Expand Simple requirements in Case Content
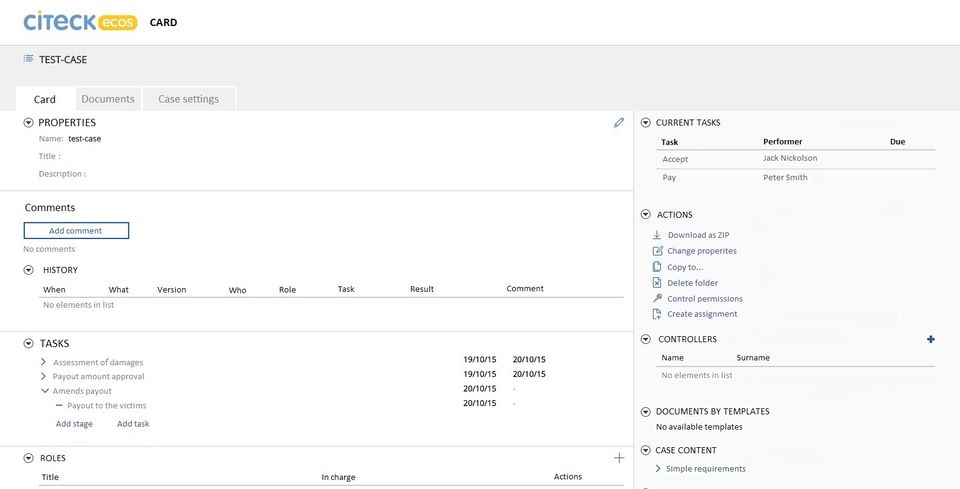960x489 pixels. click(657, 468)
